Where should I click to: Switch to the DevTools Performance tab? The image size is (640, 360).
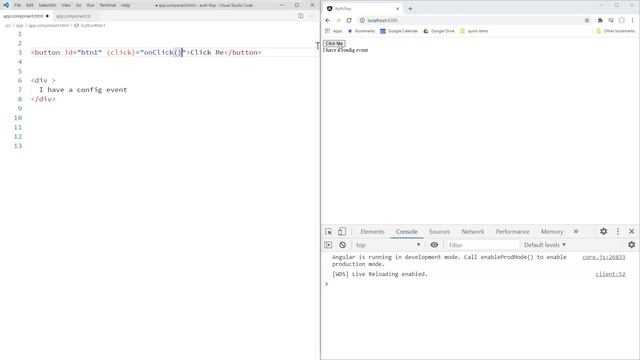[x=513, y=231]
